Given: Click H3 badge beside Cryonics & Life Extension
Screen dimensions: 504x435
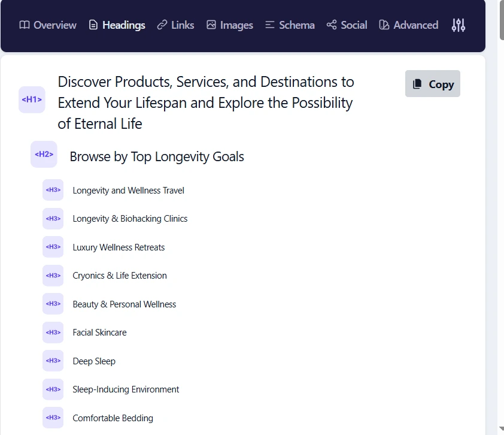Looking at the screenshot, I should point(53,276).
